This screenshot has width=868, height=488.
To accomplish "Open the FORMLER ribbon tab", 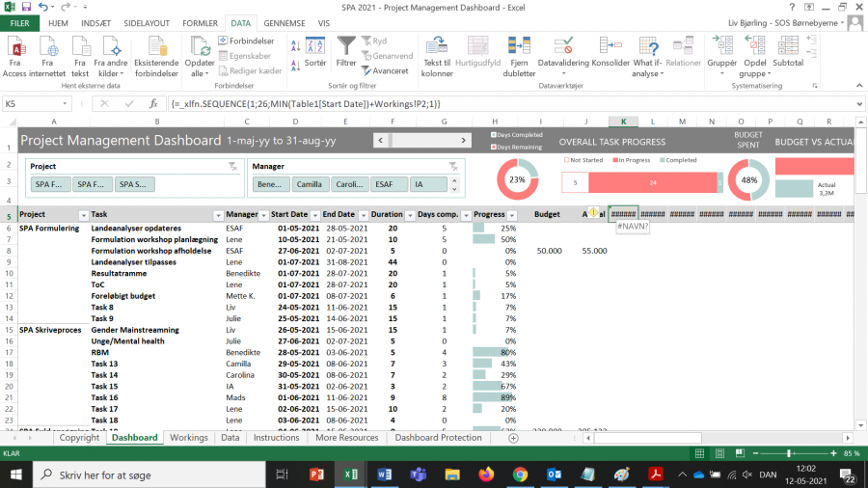I will pos(200,23).
